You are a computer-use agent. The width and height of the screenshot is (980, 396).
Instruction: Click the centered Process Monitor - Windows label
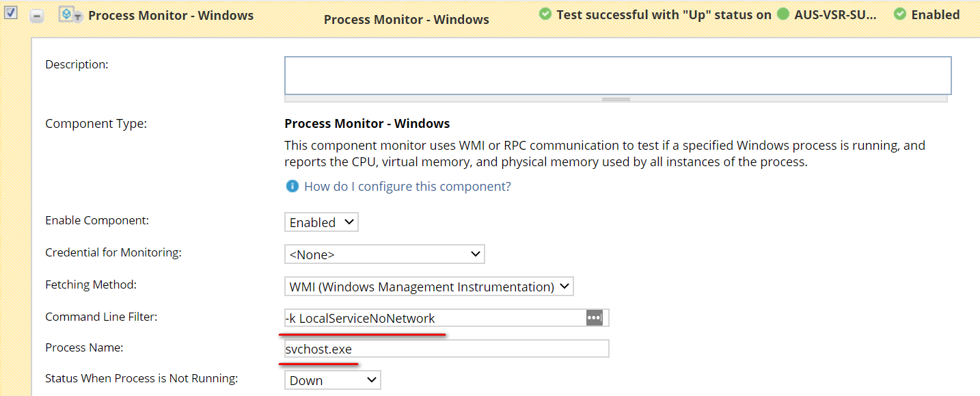[407, 19]
